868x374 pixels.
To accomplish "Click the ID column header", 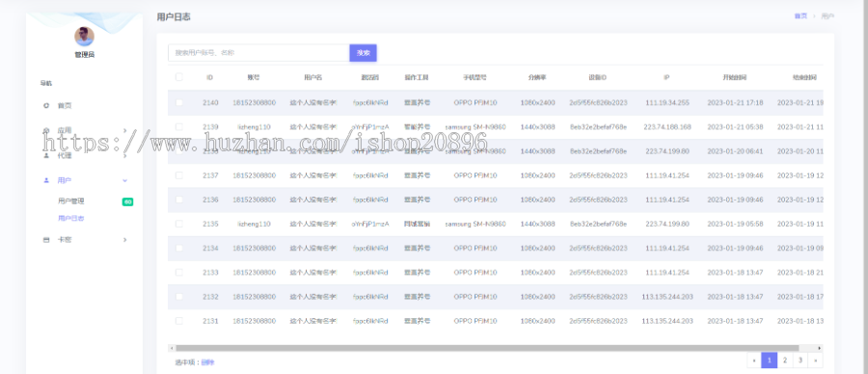I will pyautogui.click(x=210, y=77).
